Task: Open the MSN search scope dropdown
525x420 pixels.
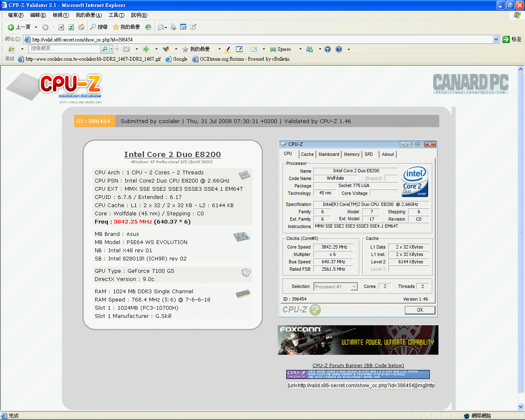Action: [111, 49]
